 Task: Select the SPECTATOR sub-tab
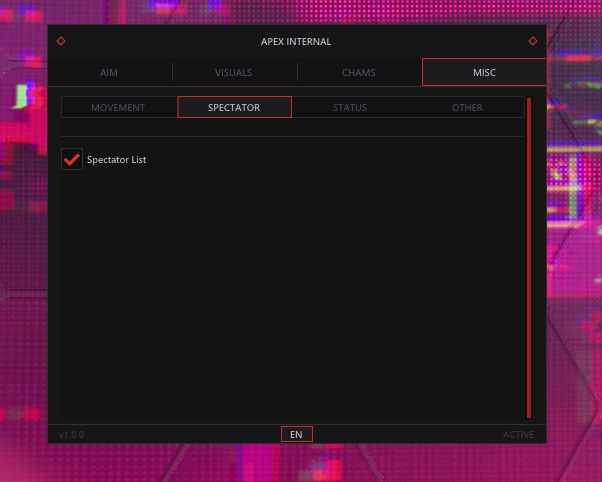click(234, 107)
